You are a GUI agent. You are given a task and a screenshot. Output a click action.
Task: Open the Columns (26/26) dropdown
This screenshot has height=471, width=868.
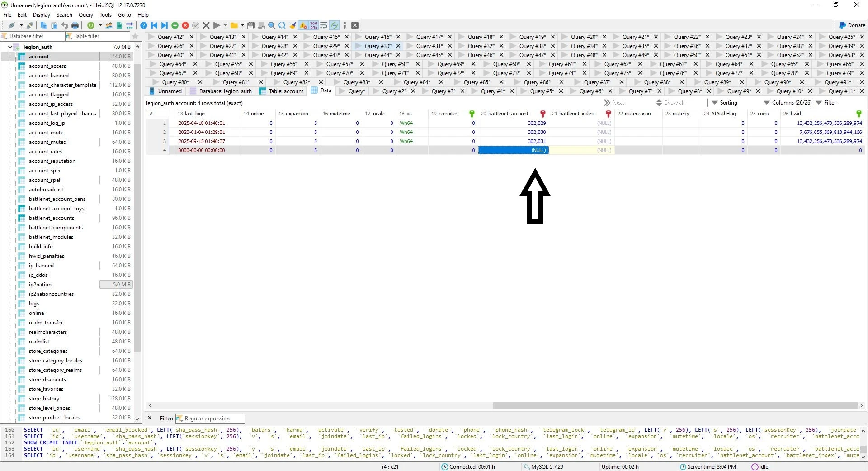point(788,103)
